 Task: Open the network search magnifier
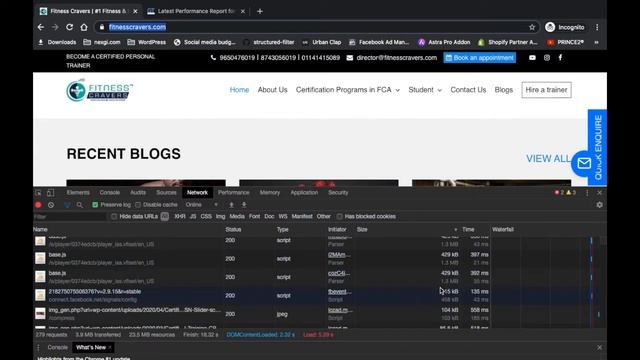(80, 205)
